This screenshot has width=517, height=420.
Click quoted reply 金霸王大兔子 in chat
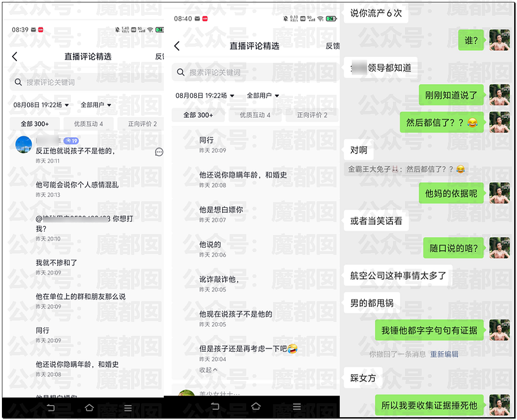(x=406, y=169)
